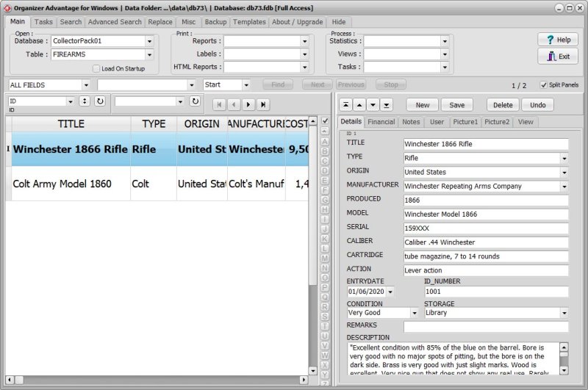Screen dimensions: 588x390
Task: Switch to the Financial details tab
Action: (x=381, y=122)
